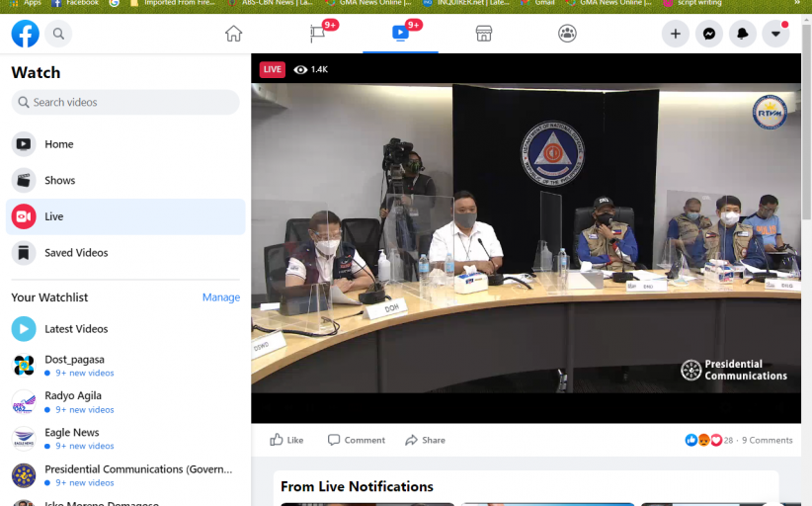Click the Search videos field

[x=125, y=103]
